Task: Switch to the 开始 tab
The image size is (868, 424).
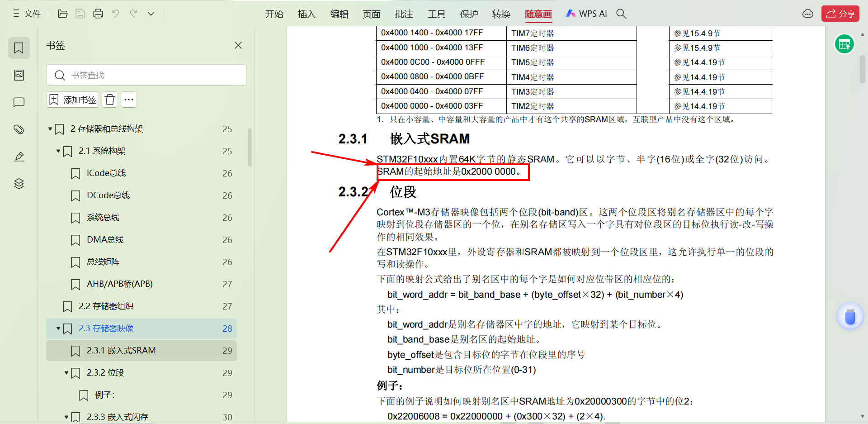Action: 274,14
